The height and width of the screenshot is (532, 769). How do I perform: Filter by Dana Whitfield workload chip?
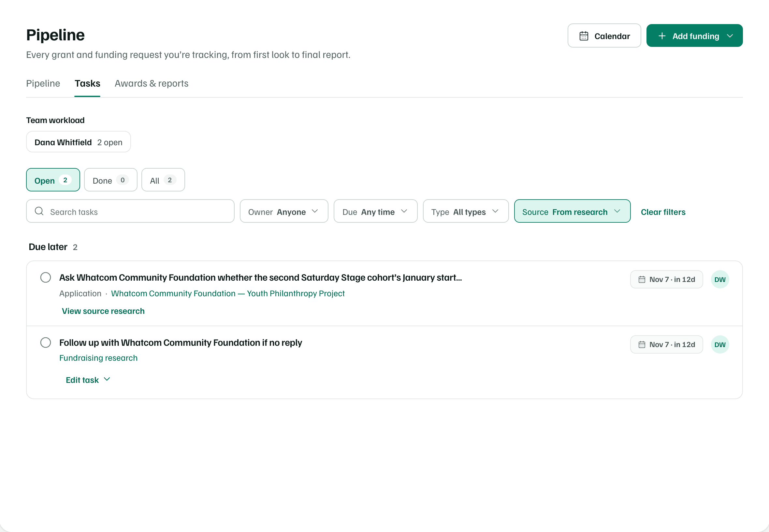point(79,142)
